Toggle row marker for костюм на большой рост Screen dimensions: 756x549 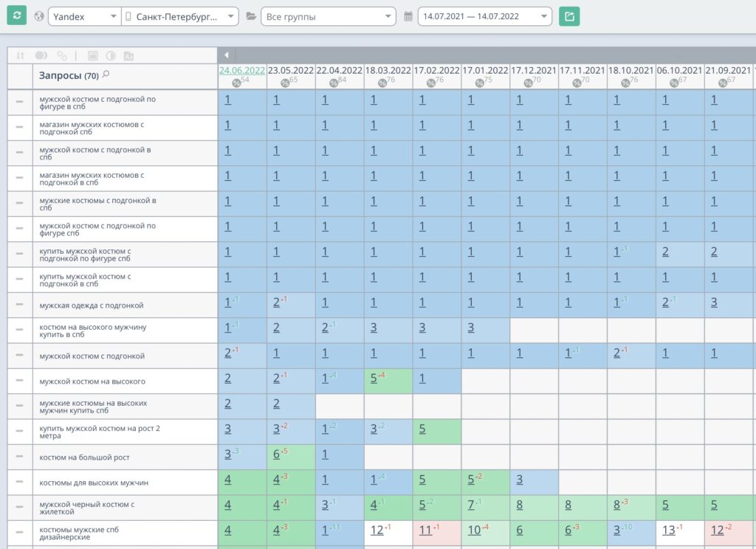[19, 457]
